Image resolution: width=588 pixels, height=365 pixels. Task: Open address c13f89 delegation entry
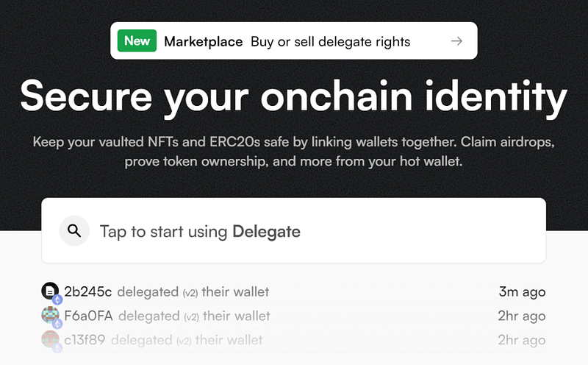click(85, 340)
